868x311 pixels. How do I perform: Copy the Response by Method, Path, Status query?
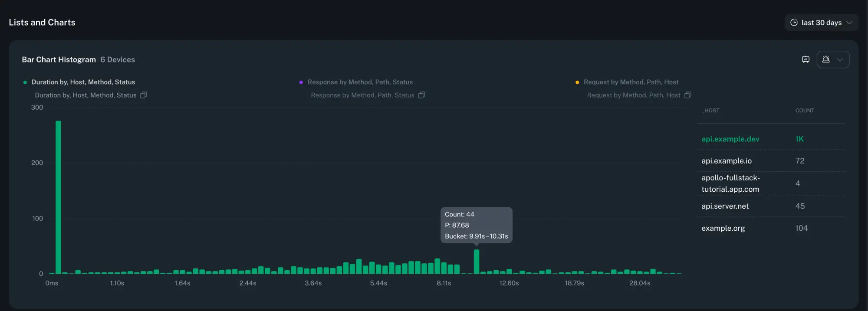(x=421, y=95)
